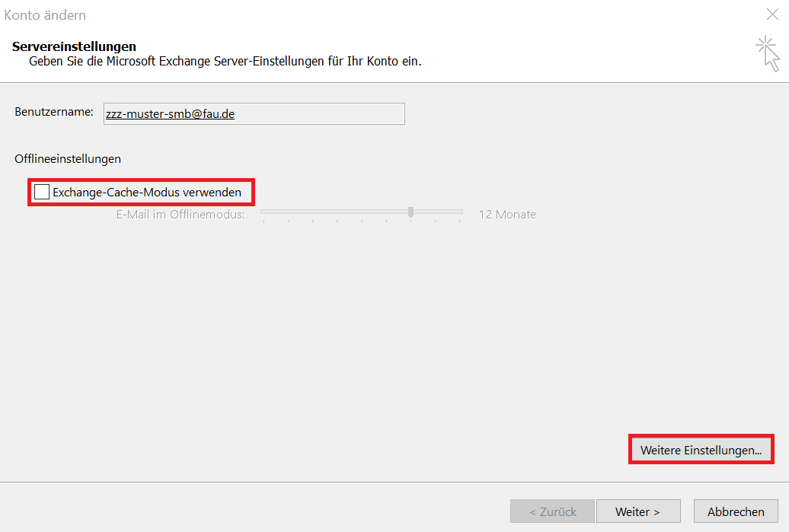Click the cursor wizard icon in header
The height and width of the screenshot is (532, 789).
pos(768,53)
